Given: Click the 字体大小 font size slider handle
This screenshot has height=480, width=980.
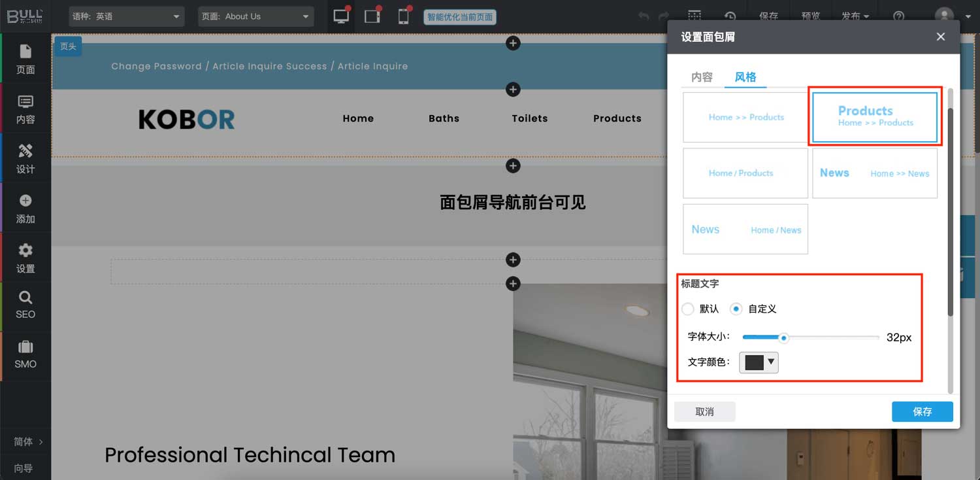Looking at the screenshot, I should click(784, 337).
